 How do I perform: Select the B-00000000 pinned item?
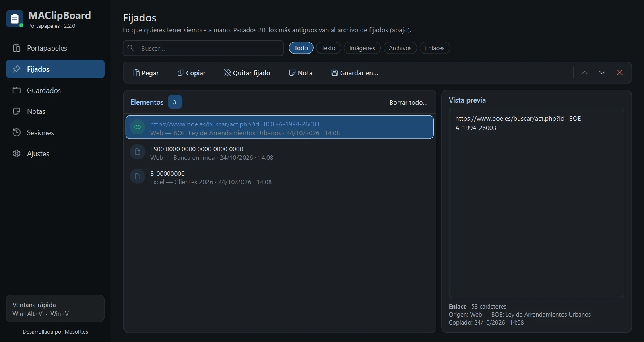(x=280, y=177)
